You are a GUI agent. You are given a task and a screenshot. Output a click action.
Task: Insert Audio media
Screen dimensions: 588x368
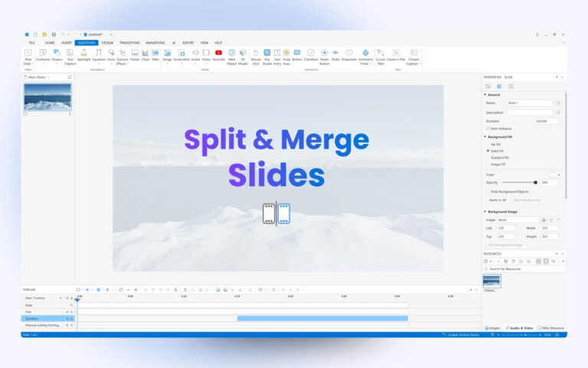196,55
